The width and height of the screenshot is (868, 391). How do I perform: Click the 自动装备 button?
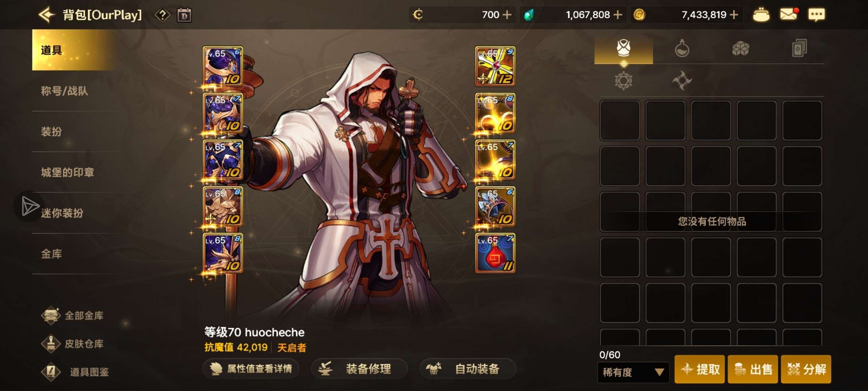467,369
